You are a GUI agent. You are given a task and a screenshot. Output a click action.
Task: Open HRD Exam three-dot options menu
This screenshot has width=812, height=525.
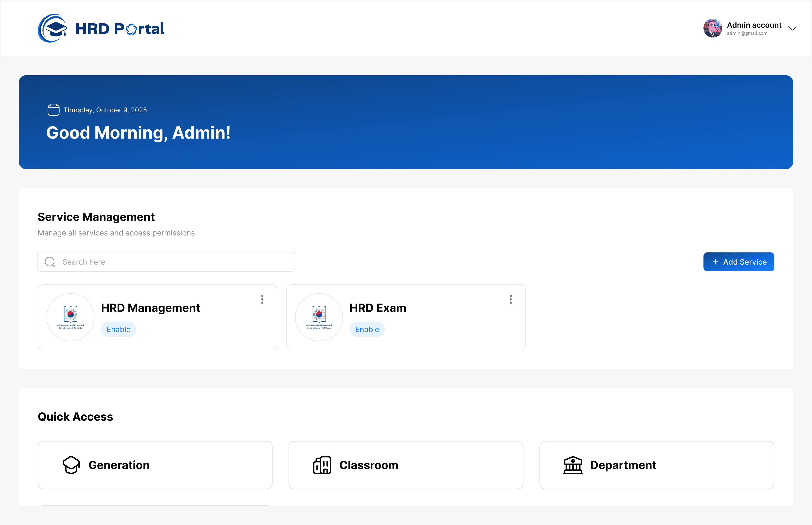[510, 299]
